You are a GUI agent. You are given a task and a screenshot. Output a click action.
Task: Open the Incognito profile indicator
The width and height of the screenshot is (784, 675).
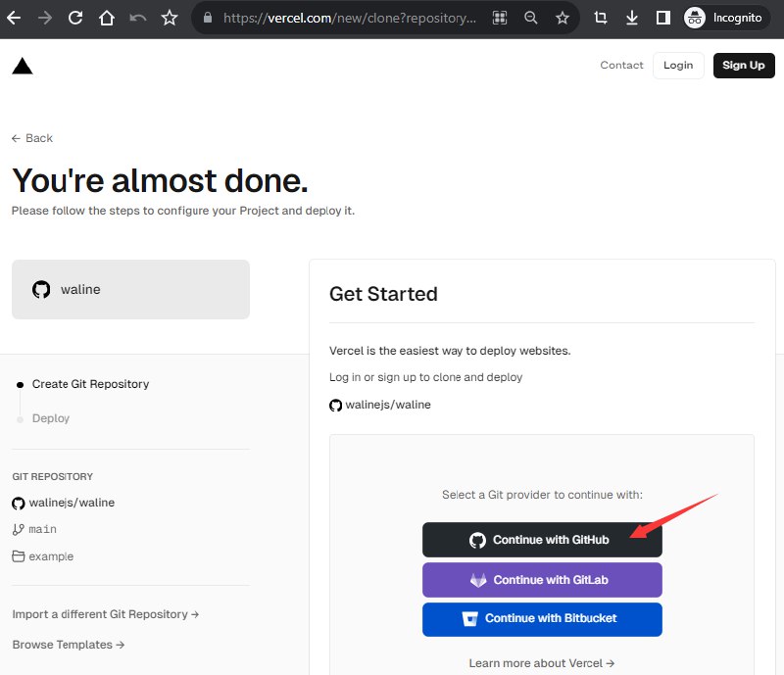(726, 18)
